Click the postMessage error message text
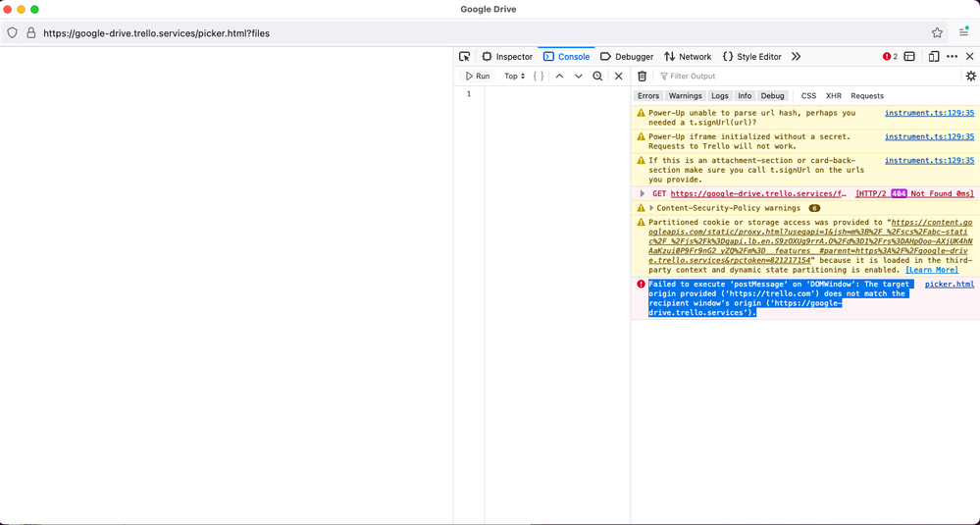 click(781, 298)
